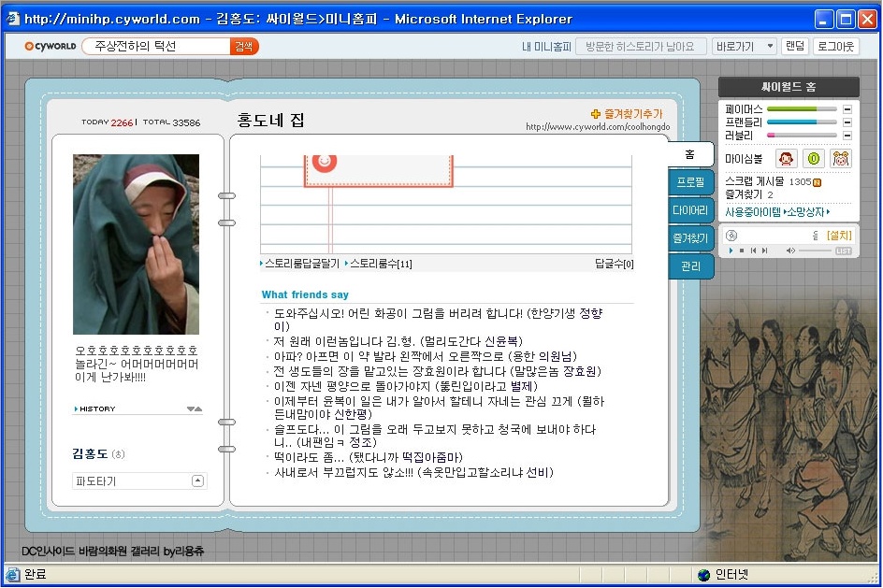Adjust the player volume slider
This screenshot has height=588, width=883.
[815, 251]
